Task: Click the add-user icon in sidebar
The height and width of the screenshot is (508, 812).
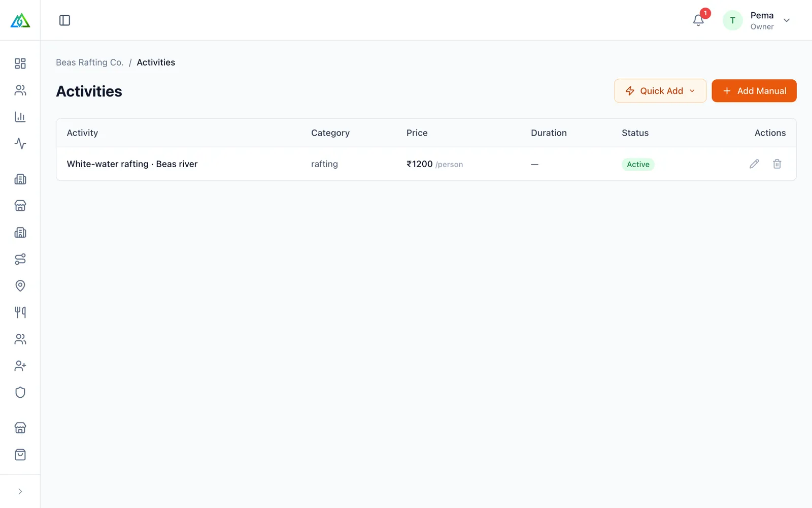Action: tap(20, 366)
